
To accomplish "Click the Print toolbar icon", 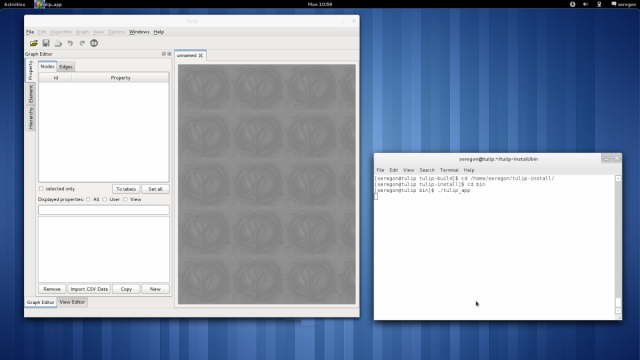I will coord(58,43).
